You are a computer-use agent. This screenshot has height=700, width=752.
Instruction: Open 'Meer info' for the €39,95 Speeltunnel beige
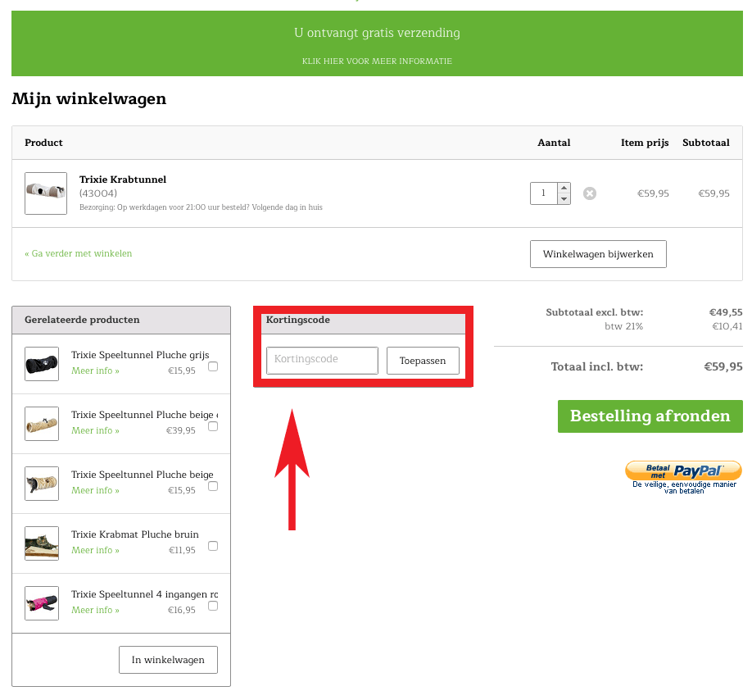click(x=96, y=431)
